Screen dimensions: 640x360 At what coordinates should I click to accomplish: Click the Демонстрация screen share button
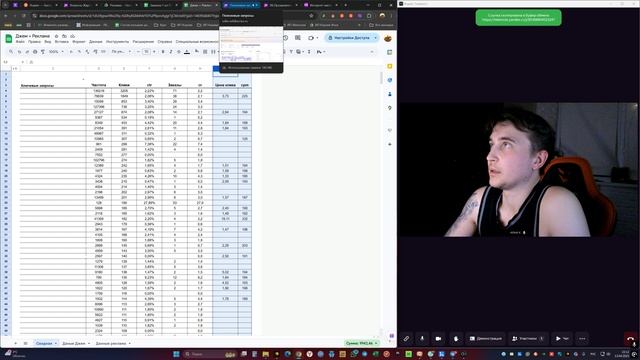coord(485,338)
